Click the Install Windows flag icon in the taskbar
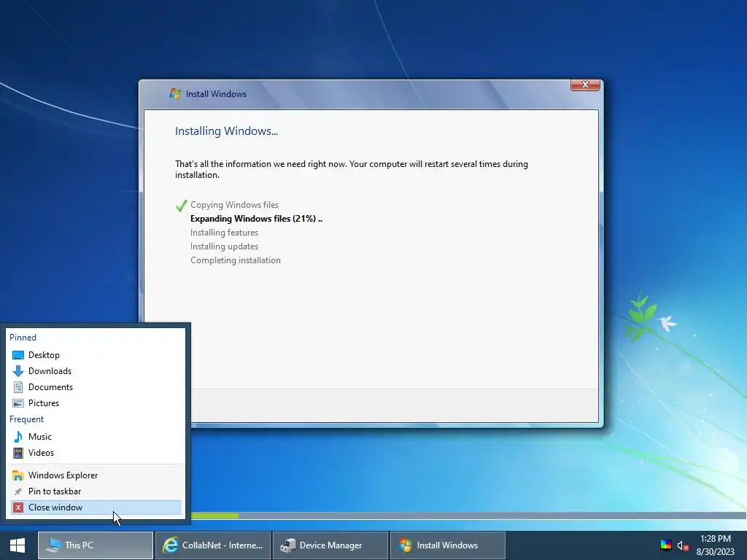This screenshot has width=747, height=560. [x=406, y=545]
